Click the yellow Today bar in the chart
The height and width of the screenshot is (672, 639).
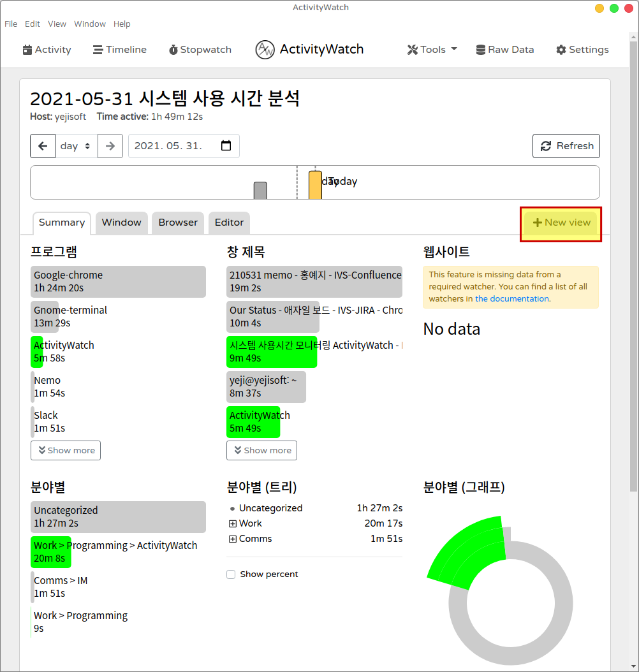(315, 185)
